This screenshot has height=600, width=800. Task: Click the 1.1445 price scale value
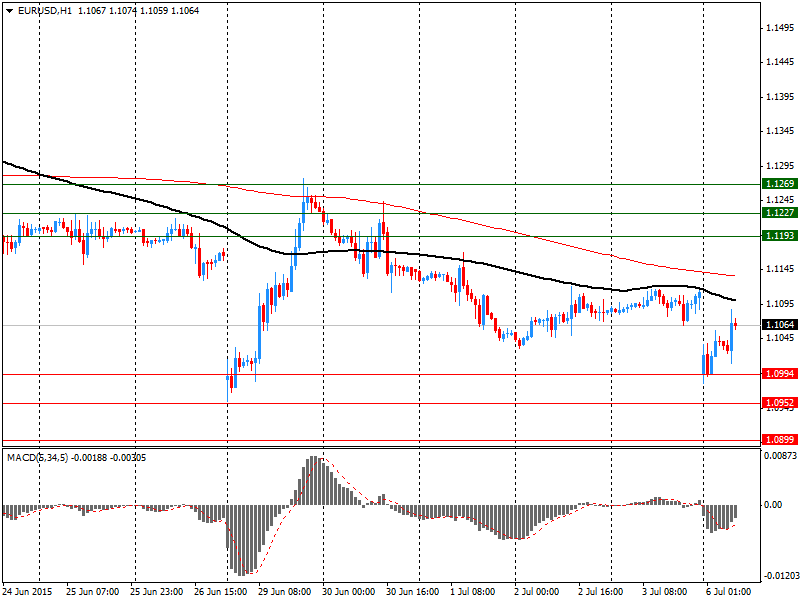pos(780,62)
